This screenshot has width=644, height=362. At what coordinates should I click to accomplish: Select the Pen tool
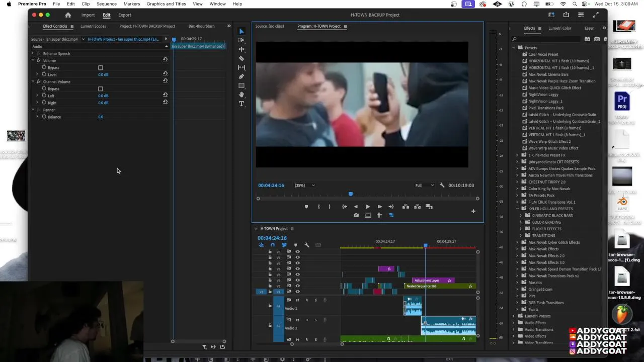[242, 76]
